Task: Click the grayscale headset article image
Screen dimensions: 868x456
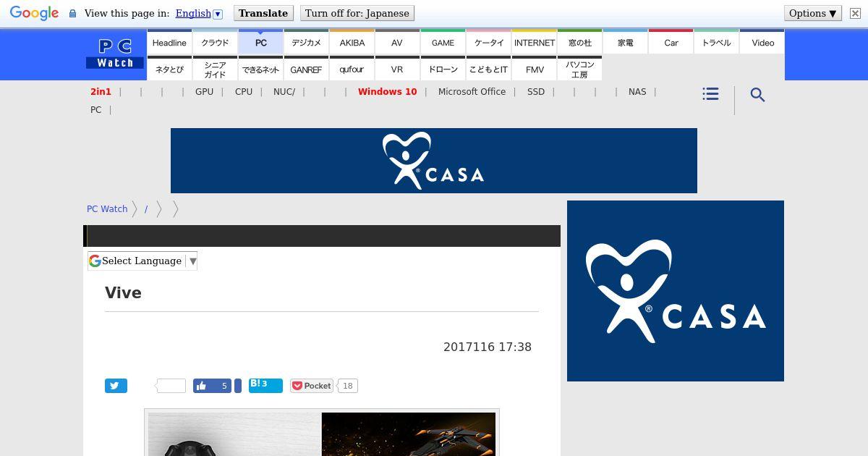Action: [x=234, y=434]
